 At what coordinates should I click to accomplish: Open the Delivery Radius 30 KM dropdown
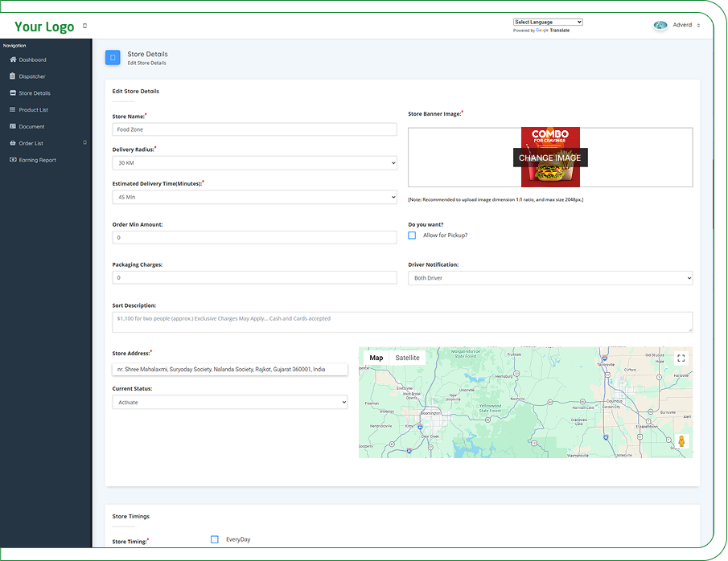pos(254,163)
